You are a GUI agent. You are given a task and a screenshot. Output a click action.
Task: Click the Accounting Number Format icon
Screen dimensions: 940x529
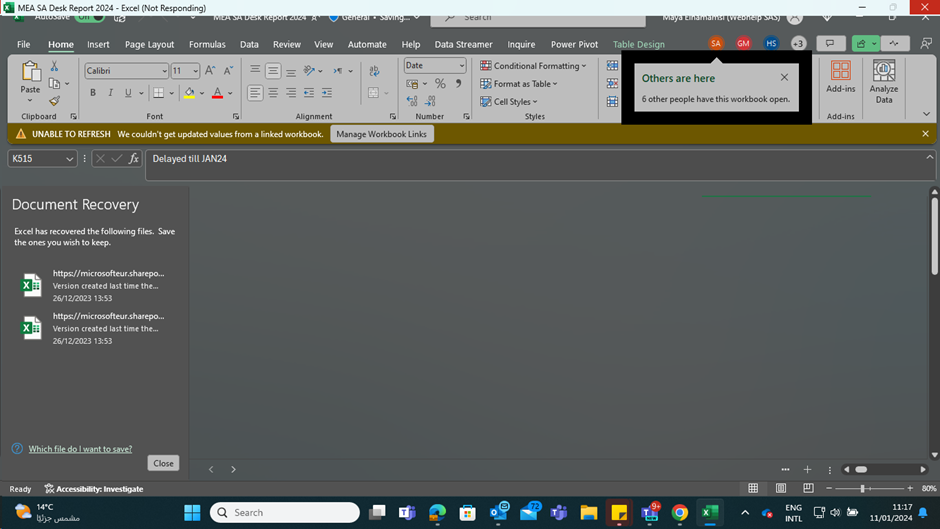tap(412, 84)
